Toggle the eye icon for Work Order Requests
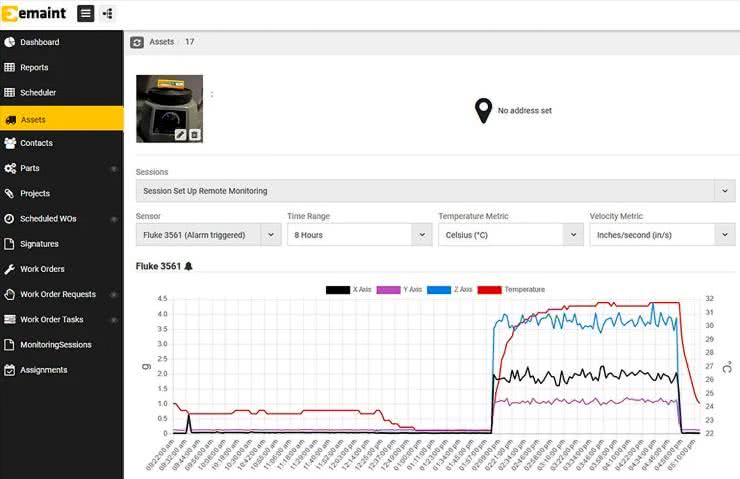This screenshot has width=740, height=479. [113, 294]
